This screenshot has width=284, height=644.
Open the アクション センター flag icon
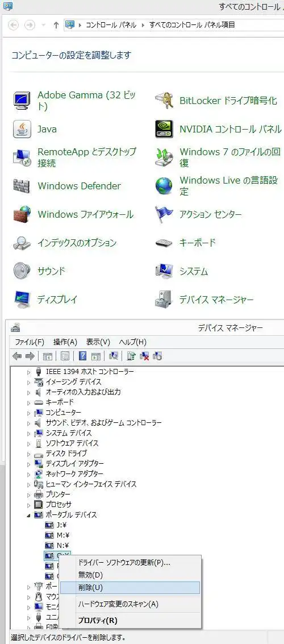[164, 214]
